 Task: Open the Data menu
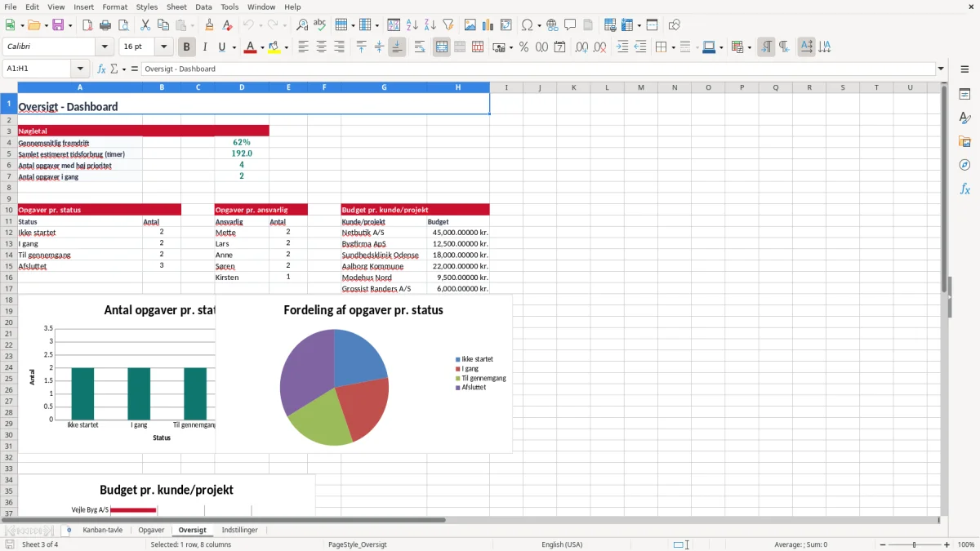pos(203,7)
